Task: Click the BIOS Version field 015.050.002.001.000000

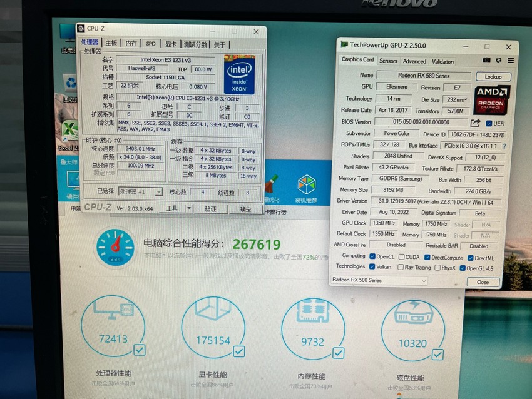Action: click(x=421, y=122)
